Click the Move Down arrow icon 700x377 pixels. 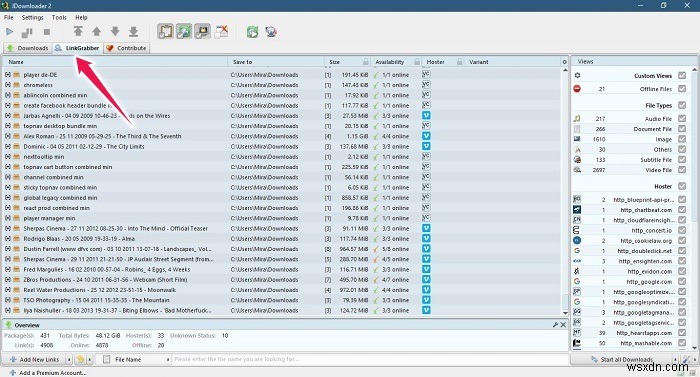115,31
